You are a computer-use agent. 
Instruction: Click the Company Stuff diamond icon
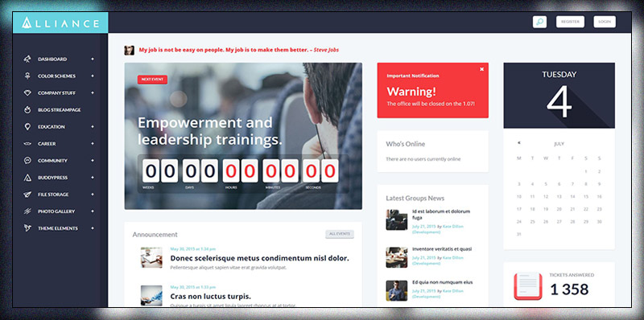[27, 92]
